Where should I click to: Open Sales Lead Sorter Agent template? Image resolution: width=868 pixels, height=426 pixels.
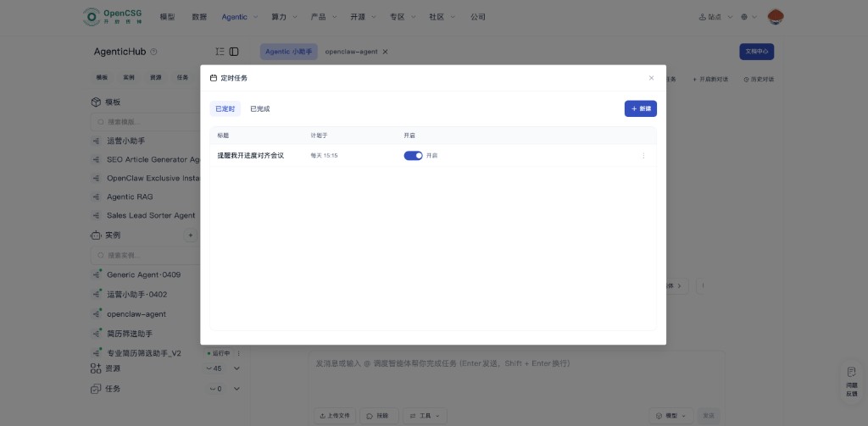pyautogui.click(x=151, y=215)
